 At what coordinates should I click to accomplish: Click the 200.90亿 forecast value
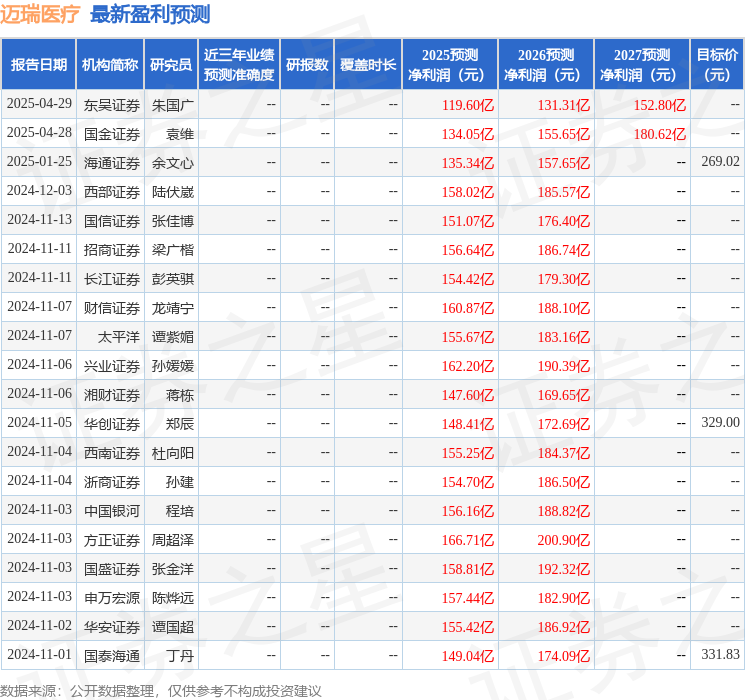click(x=564, y=540)
